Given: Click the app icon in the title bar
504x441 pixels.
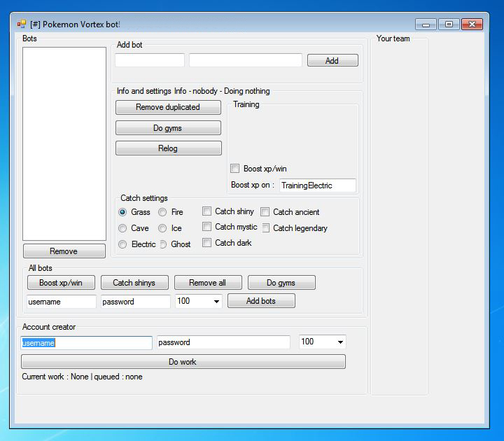Looking at the screenshot, I should click(22, 24).
